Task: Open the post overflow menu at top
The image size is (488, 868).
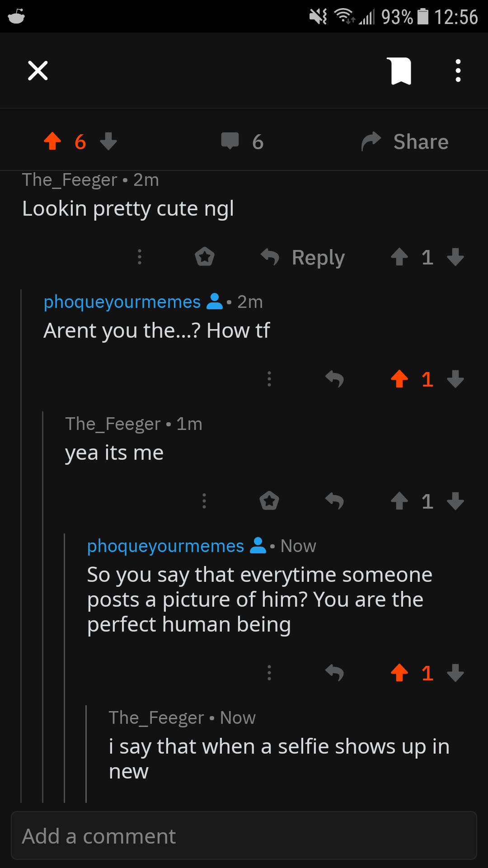Action: click(x=458, y=71)
